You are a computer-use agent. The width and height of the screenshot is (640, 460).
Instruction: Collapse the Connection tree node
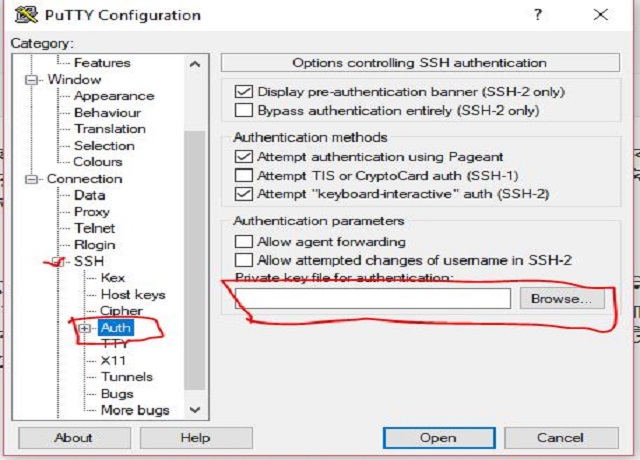click(31, 179)
